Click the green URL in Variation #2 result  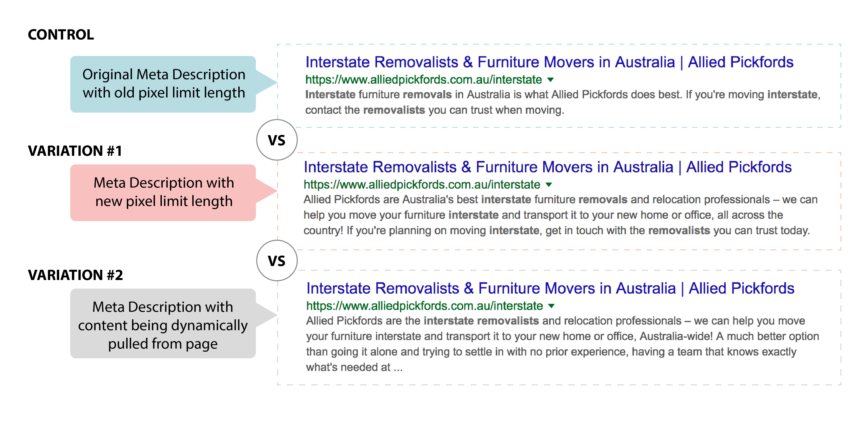(424, 306)
